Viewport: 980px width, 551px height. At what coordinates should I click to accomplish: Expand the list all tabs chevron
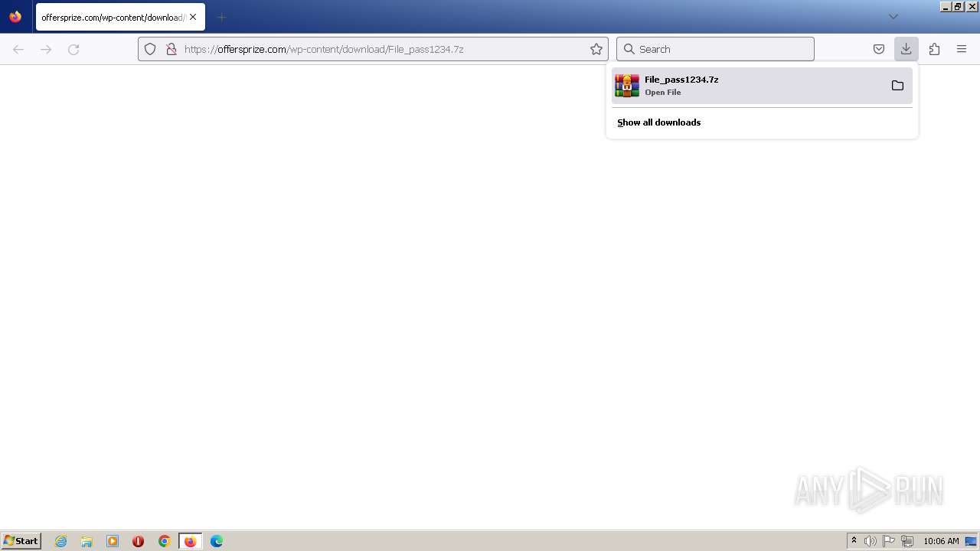[893, 17]
